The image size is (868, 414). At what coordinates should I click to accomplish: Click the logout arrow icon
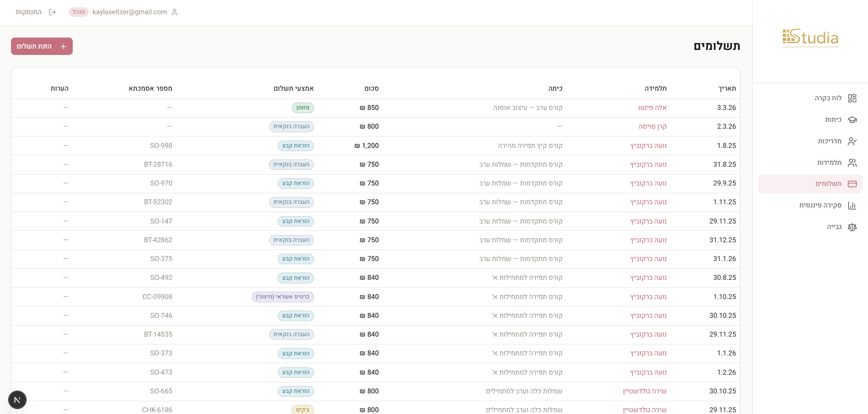[x=52, y=12]
